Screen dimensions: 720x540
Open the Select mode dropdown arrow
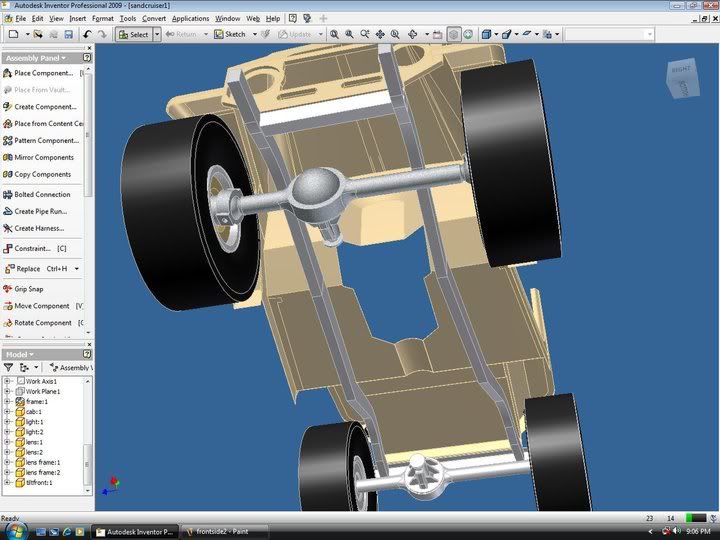[157, 34]
